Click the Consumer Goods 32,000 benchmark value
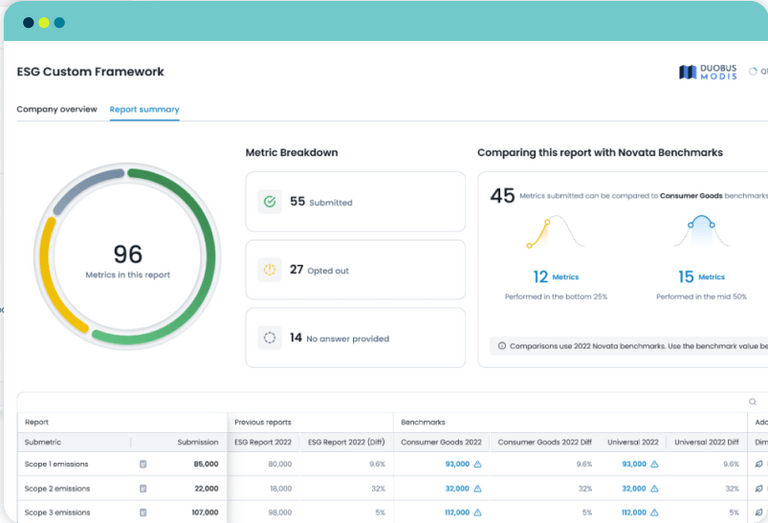 tap(456, 488)
